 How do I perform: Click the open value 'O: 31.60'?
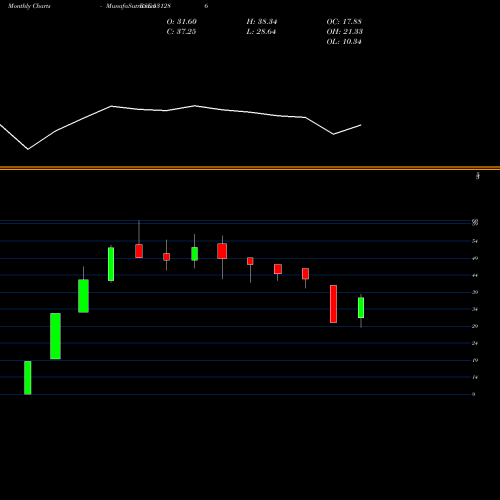[182, 22]
